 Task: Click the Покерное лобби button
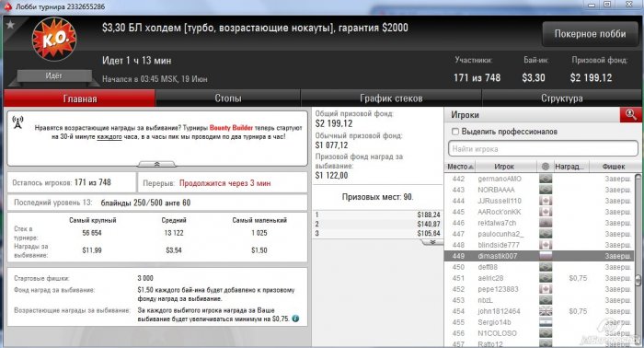coord(590,34)
